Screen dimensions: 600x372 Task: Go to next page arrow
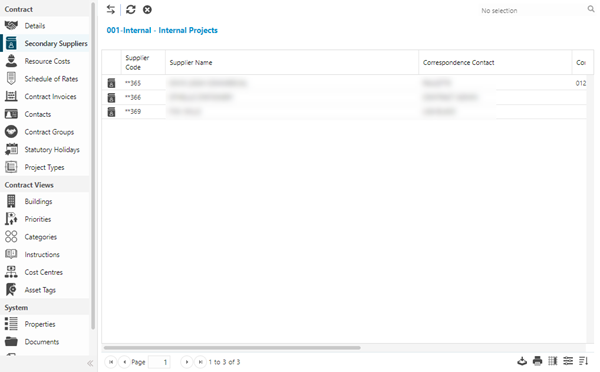coord(186,362)
